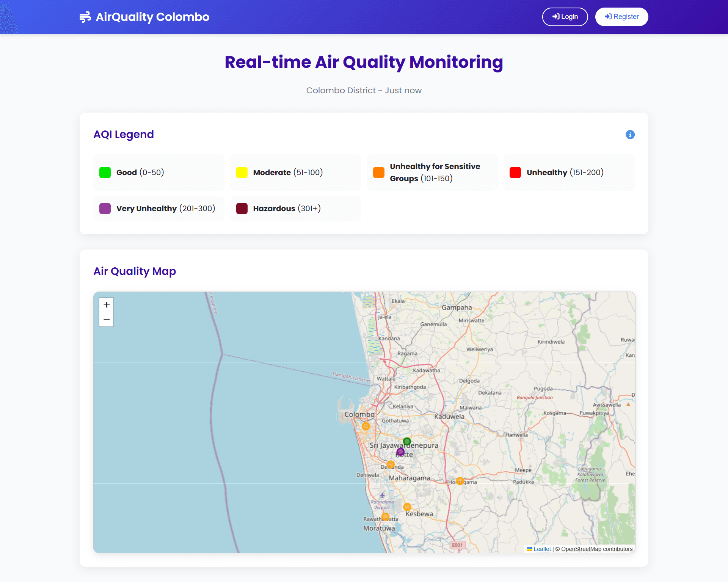Screen dimensions: 728x582
Task: Select the 'Moderate (51-100)' legend text
Action: tap(288, 173)
